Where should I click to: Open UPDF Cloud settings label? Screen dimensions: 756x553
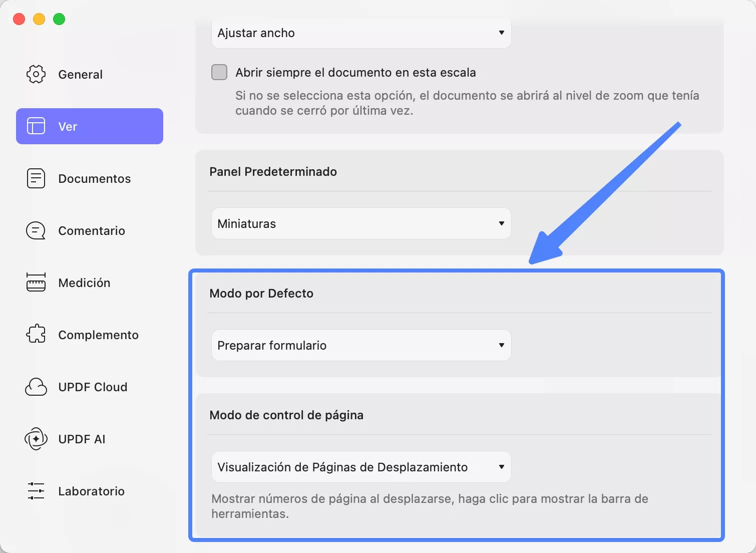click(93, 387)
